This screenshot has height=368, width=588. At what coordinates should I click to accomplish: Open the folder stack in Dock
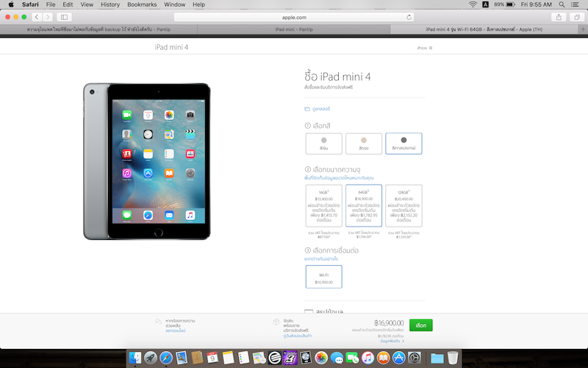point(437,358)
